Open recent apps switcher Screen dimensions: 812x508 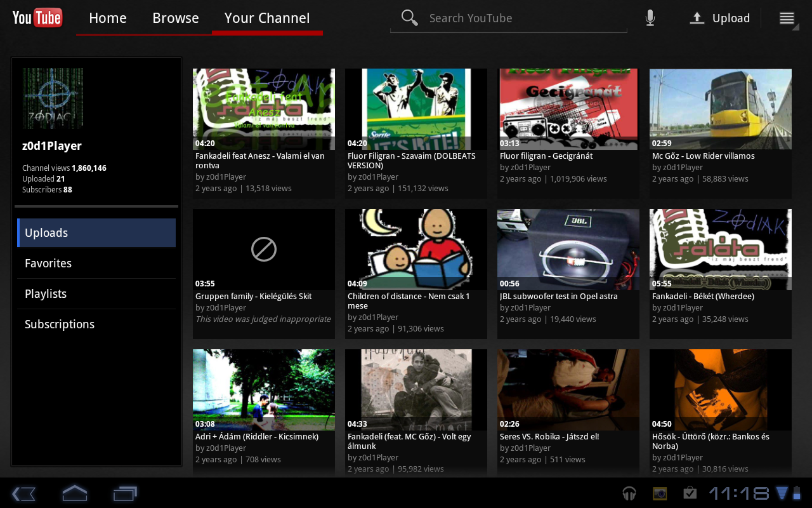pyautogui.click(x=125, y=493)
